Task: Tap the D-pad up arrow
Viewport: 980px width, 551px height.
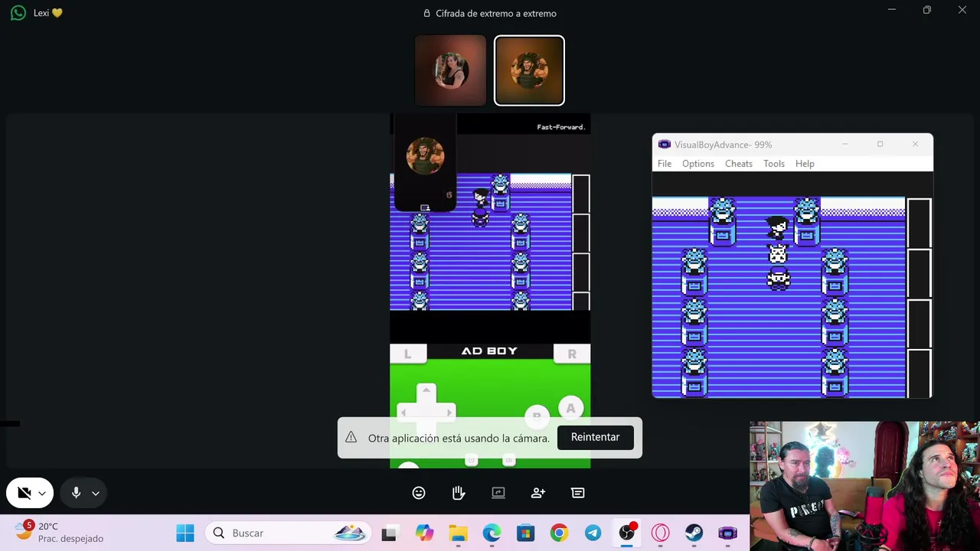Action: 426,391
